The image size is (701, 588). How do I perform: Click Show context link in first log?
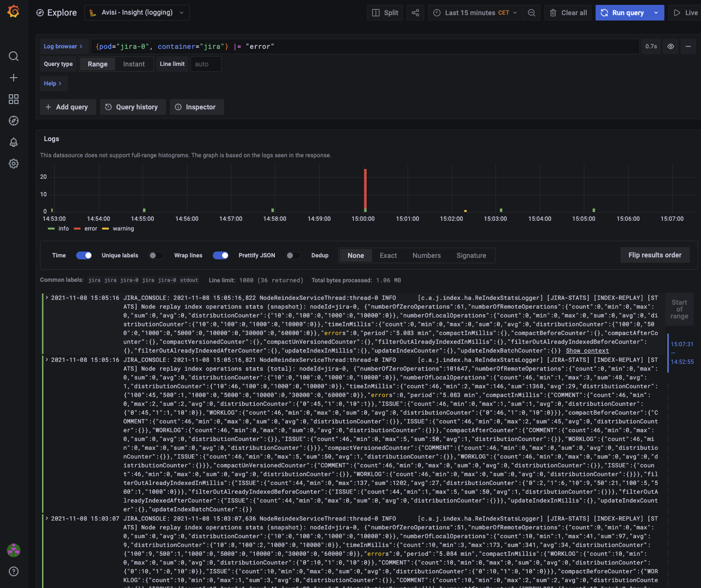pos(587,351)
